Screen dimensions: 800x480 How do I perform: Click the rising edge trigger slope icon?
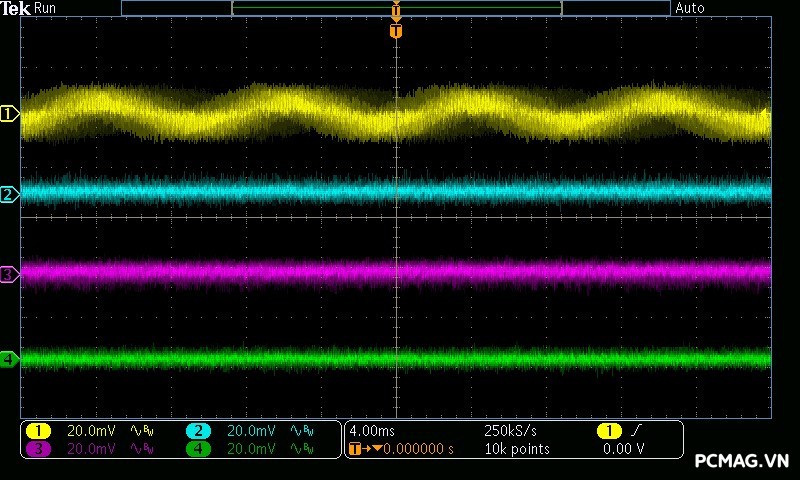[x=636, y=431]
